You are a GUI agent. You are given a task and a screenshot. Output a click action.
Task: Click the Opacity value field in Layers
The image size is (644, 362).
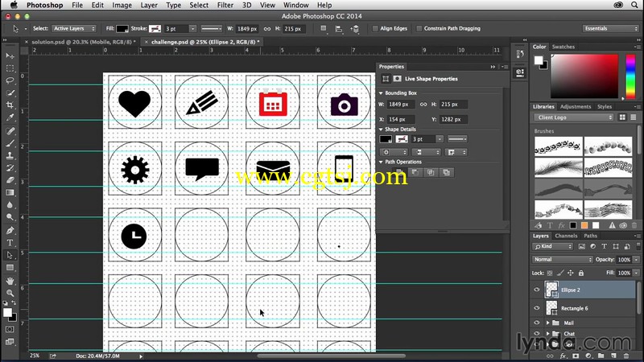pos(624,259)
